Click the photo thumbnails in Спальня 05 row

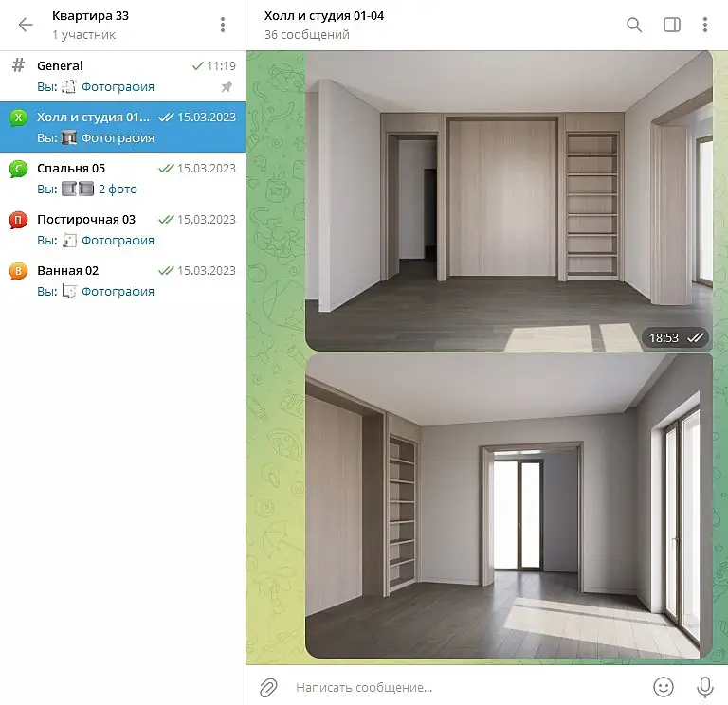pos(78,189)
